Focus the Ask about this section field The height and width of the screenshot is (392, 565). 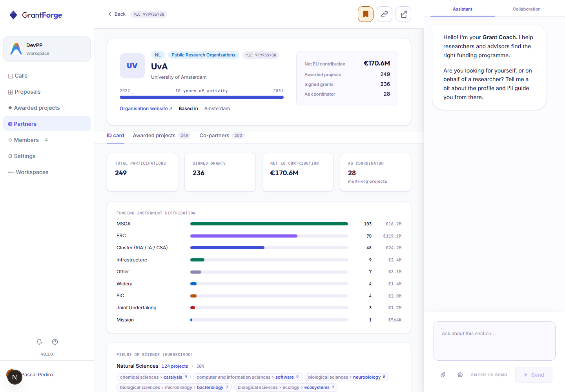point(494,341)
